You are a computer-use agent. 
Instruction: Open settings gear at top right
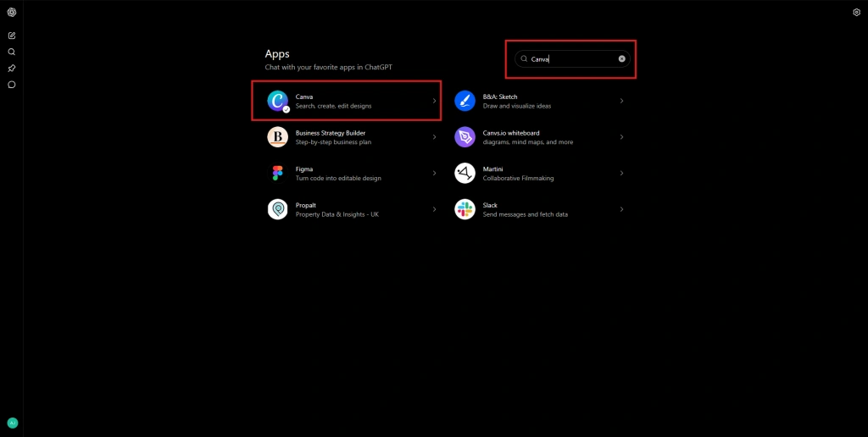856,12
